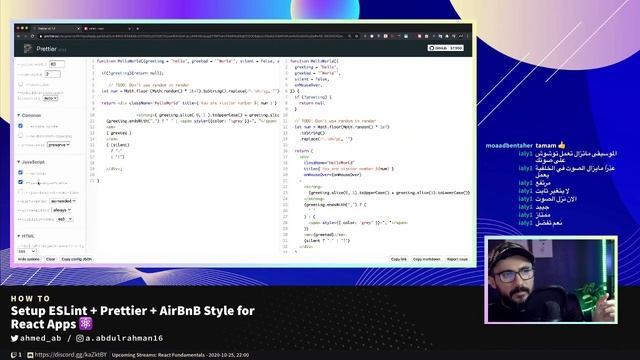Click the Clear button
Viewport: 640px width, 360px height.
(x=51, y=259)
